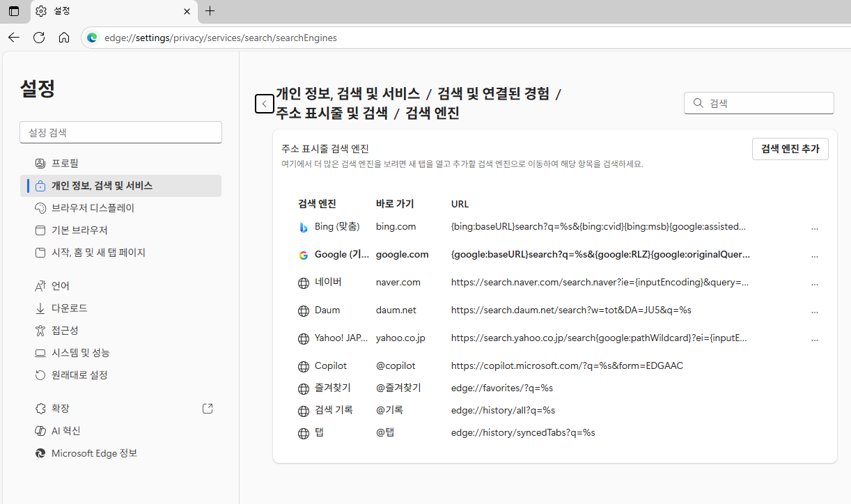Go back with browser back arrow
Image resolution: width=851 pixels, height=504 pixels.
[14, 38]
